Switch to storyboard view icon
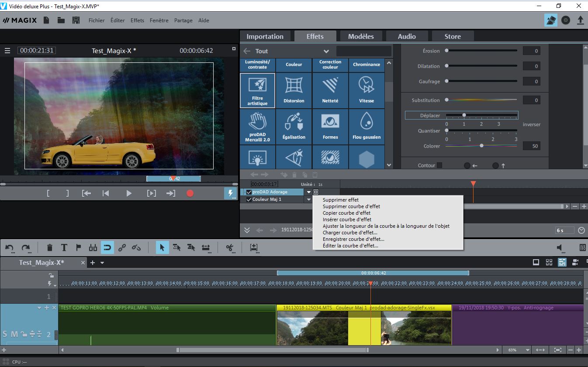 pyautogui.click(x=536, y=262)
